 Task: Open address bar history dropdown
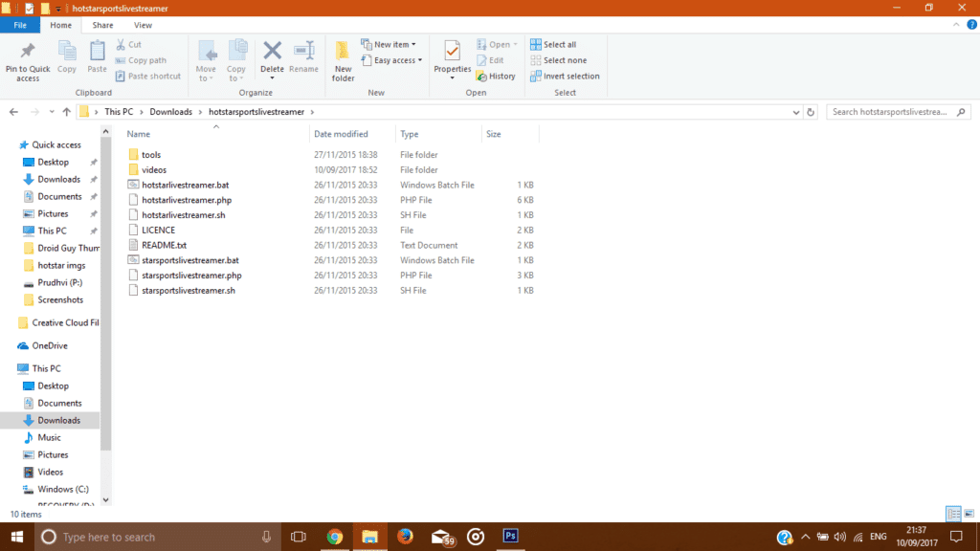(795, 112)
